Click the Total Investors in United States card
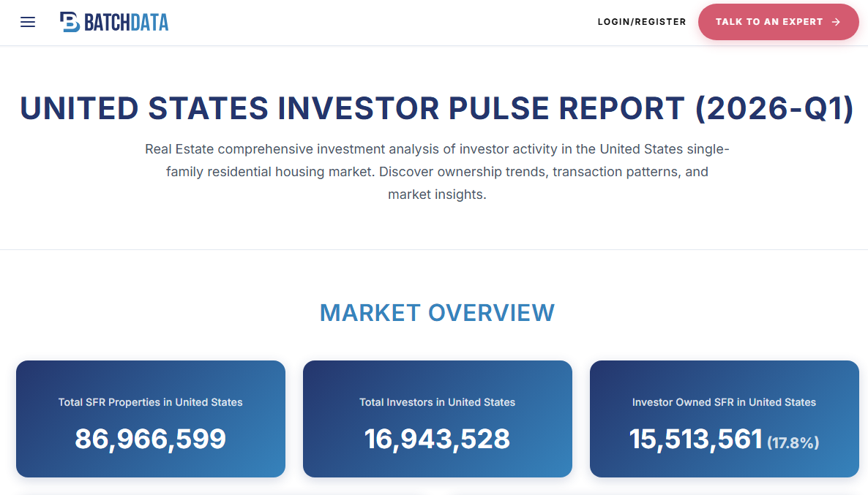This screenshot has height=495, width=868. [x=438, y=419]
